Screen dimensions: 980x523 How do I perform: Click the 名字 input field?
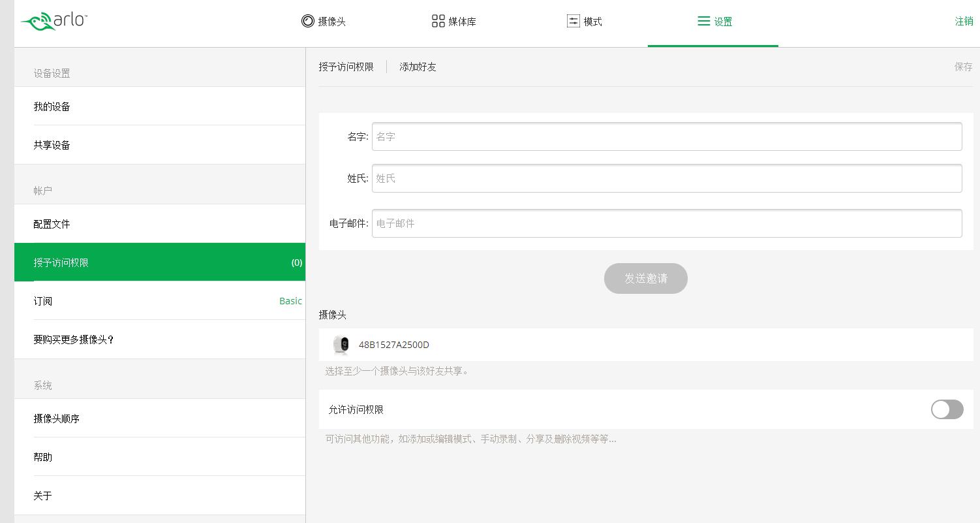point(666,136)
